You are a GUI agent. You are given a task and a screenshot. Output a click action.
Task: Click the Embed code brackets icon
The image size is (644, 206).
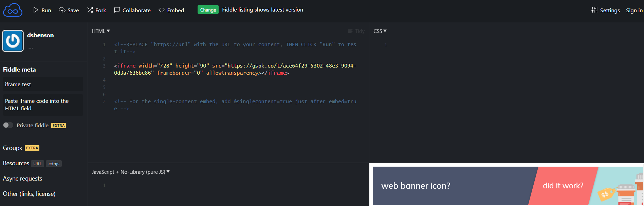pyautogui.click(x=162, y=10)
